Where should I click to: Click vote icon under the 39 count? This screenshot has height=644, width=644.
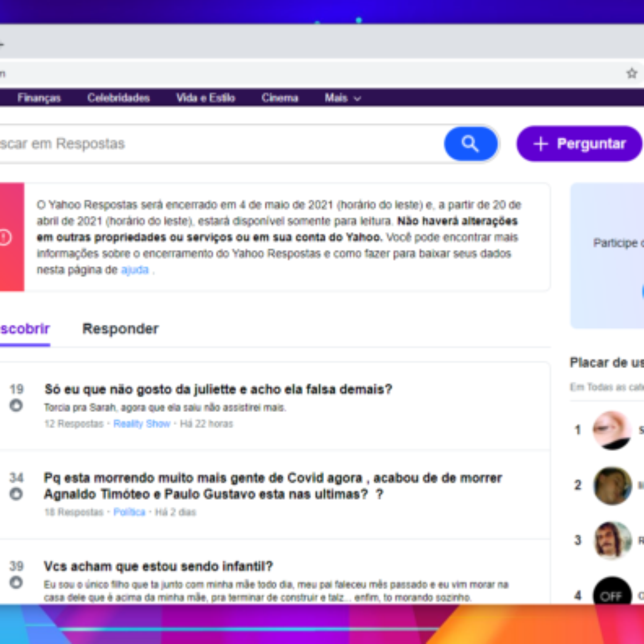[x=16, y=582]
